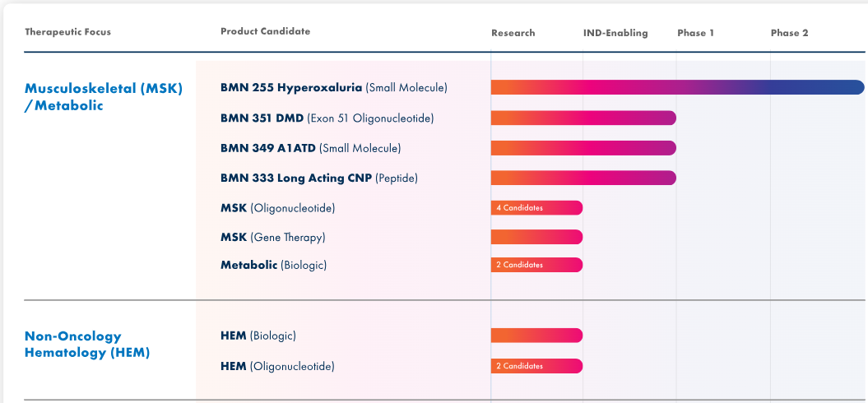This screenshot has height=403, width=868.
Task: Click the BMN 255 Phase 2 progress bar
Action: [677, 87]
